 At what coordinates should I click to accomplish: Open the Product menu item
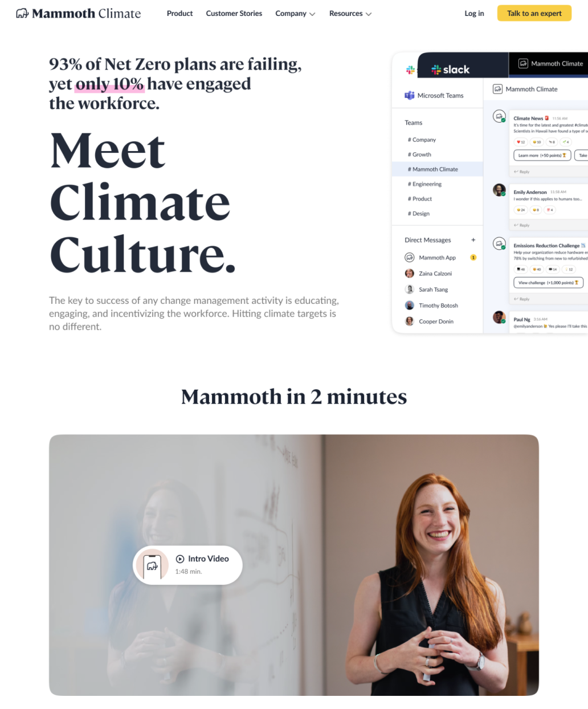tap(179, 13)
